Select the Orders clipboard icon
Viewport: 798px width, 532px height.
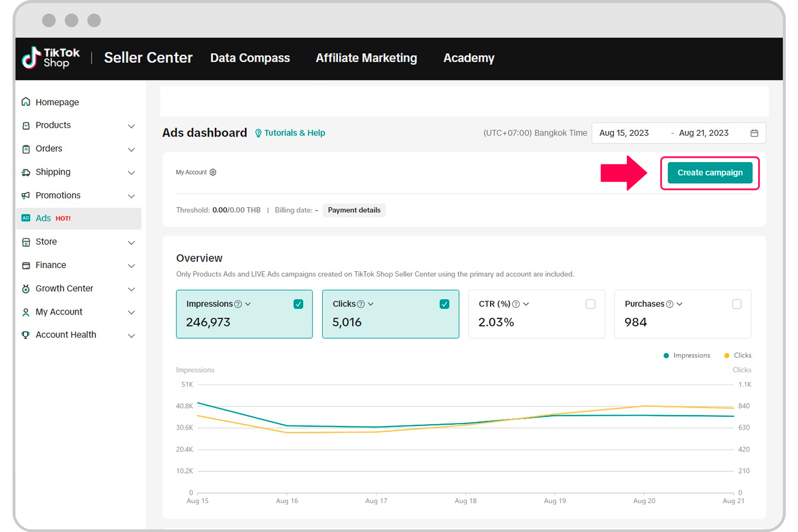pos(26,149)
